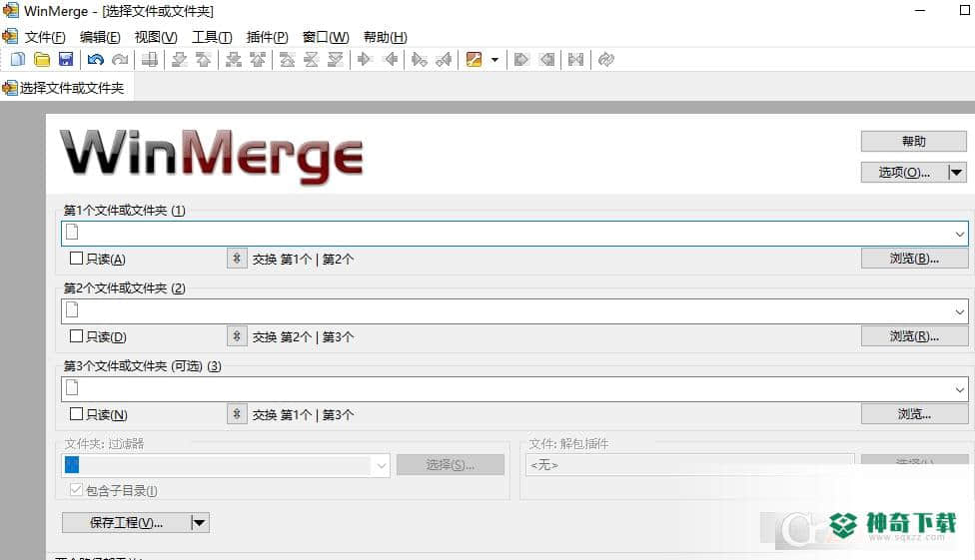
Task: Open the 工具(T) menu
Action: pos(212,37)
